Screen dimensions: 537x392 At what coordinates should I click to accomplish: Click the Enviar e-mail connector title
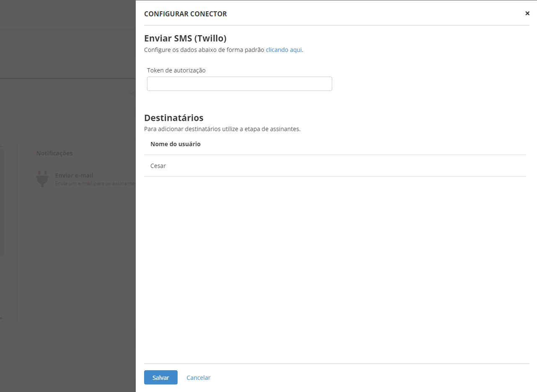point(74,175)
